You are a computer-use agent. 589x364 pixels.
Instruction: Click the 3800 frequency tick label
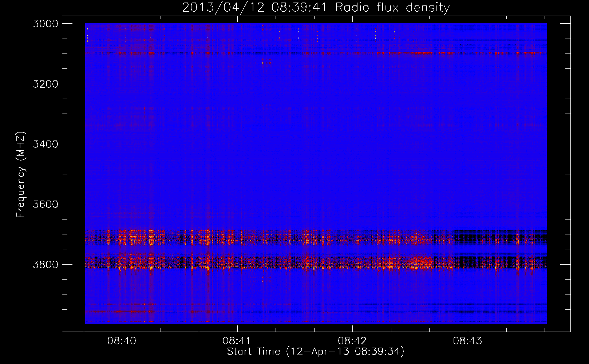pos(46,264)
